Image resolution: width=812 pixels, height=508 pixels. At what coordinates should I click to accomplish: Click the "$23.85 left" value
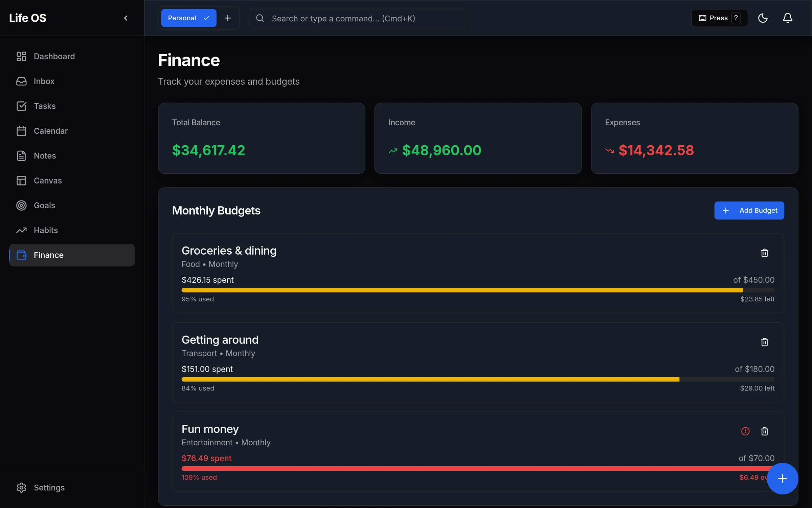758,299
